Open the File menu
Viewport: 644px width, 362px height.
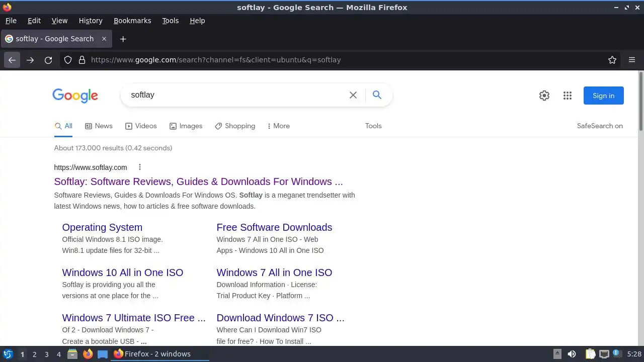tap(11, 21)
